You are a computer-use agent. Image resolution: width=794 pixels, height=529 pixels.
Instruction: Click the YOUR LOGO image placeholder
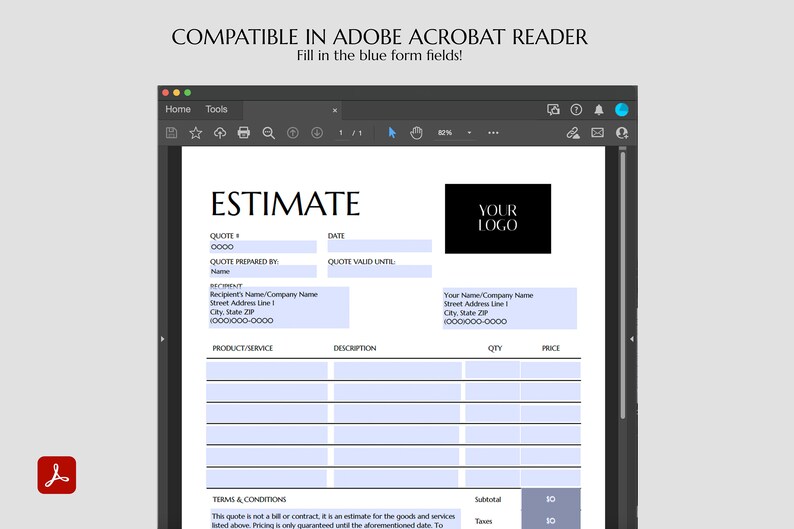point(498,219)
